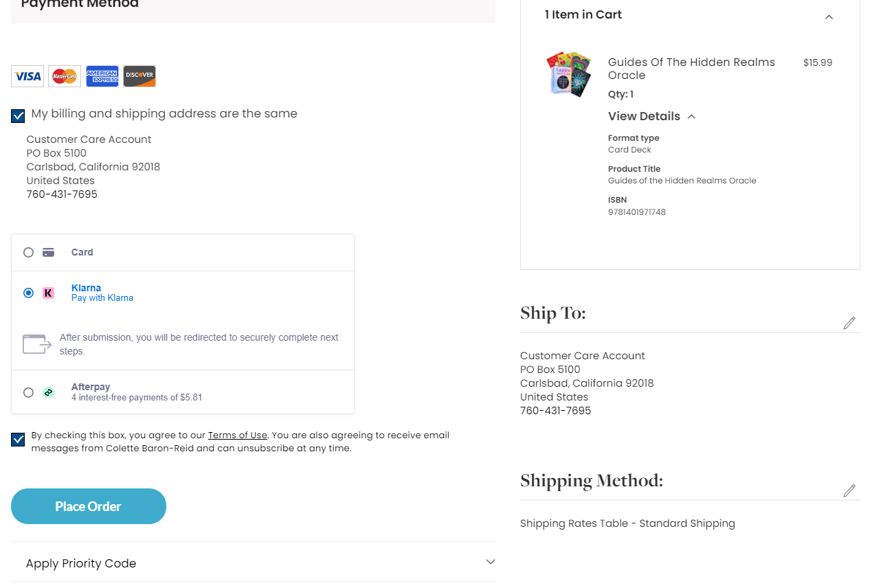Collapse View Details for the oracle deck

tap(691, 117)
